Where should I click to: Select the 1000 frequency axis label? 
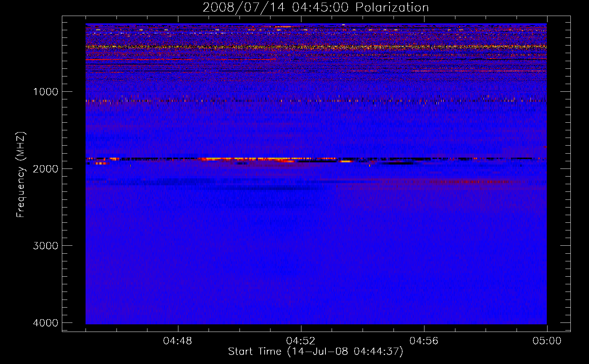pyautogui.click(x=46, y=92)
